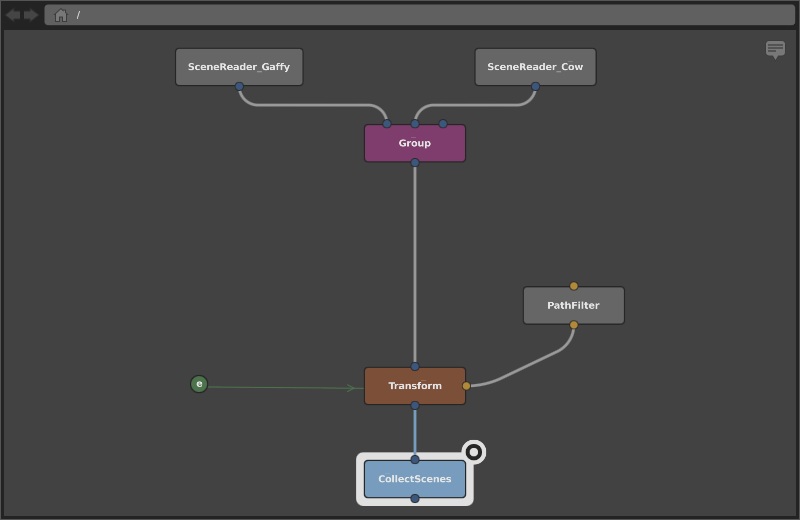
Task: Click the focus ring icon on CollectScenes
Action: tap(473, 452)
